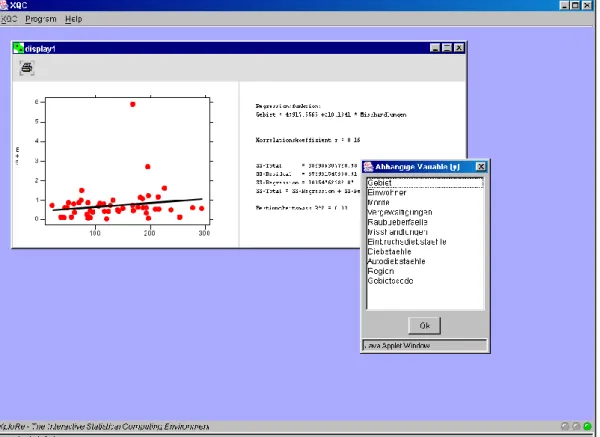Screen dimensions: 600x437
Task: Click the Java icon in the dialog title
Action: click(x=368, y=167)
